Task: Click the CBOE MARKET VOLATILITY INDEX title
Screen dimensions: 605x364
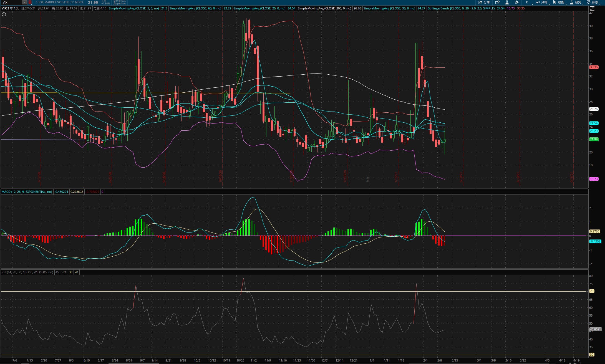Action: 59,2
